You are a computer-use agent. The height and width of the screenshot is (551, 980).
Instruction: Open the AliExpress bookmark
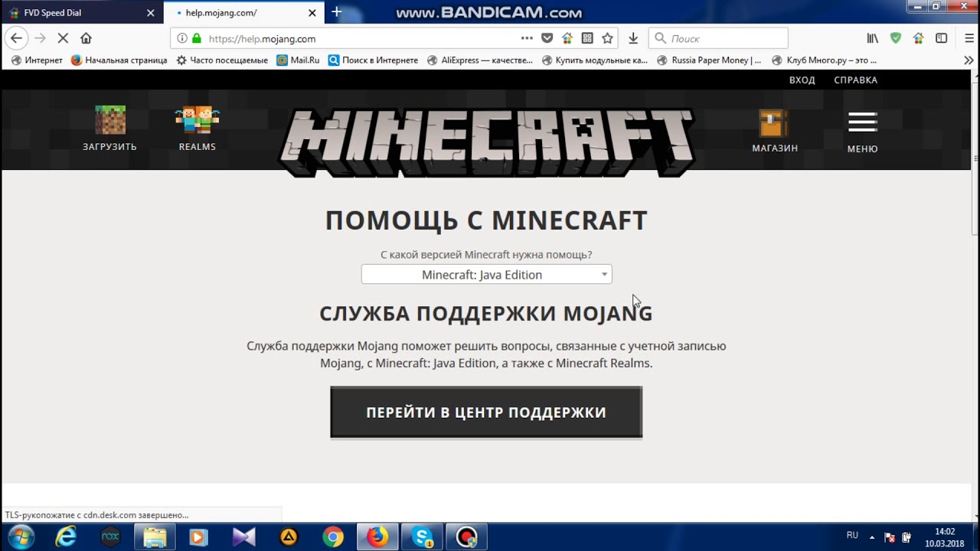pyautogui.click(x=479, y=60)
